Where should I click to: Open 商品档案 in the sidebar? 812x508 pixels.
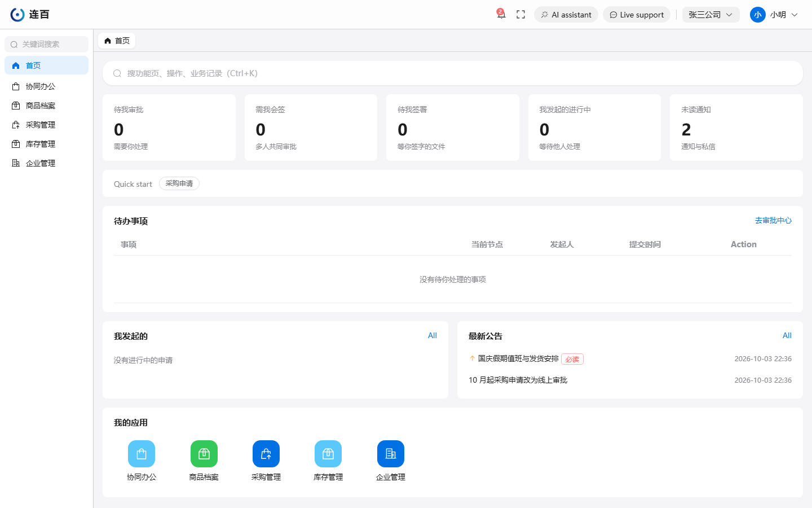click(46, 106)
